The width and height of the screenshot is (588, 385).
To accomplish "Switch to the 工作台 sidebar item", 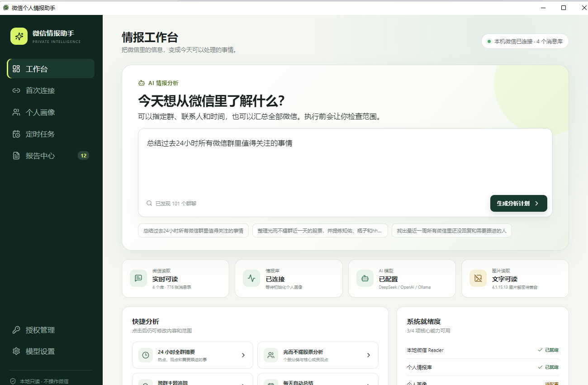I will [51, 69].
